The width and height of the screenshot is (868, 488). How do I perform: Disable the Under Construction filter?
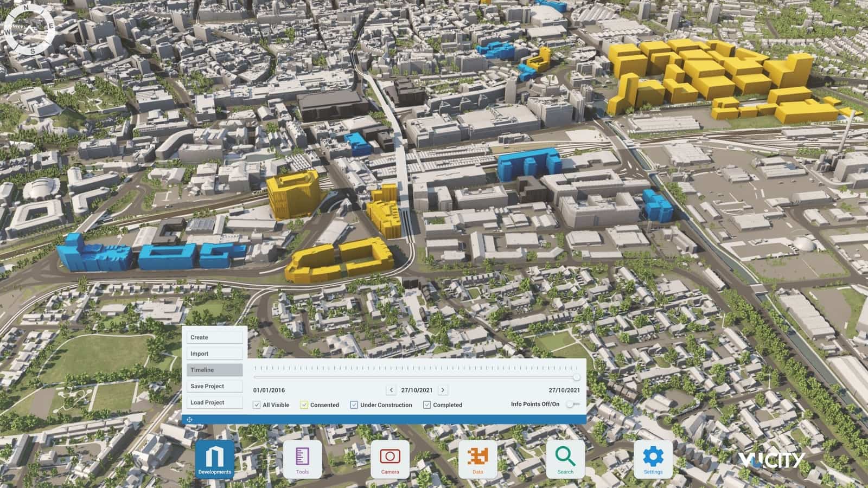point(354,404)
